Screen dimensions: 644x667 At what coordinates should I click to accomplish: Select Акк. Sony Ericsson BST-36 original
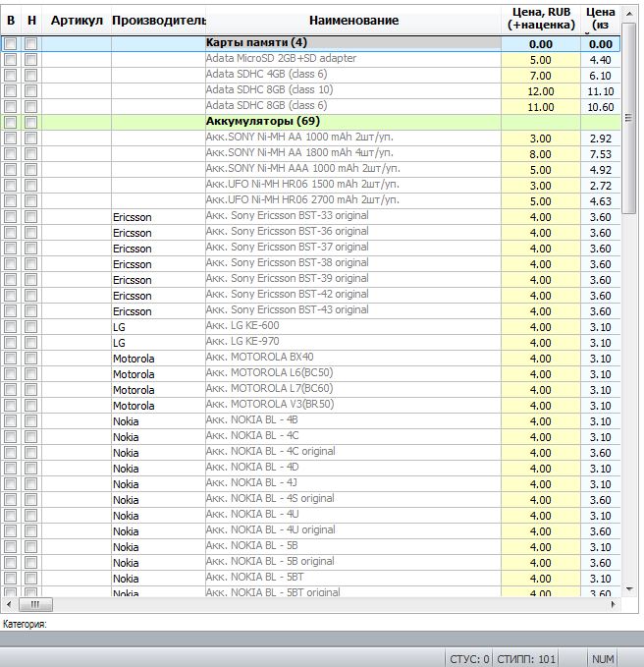(x=310, y=233)
